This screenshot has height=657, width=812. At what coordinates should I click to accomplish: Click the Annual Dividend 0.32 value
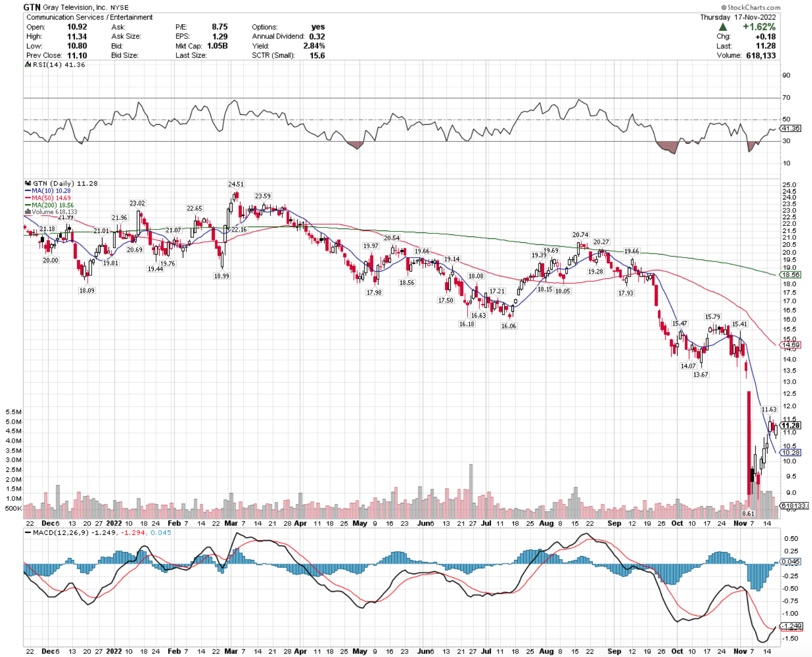coord(317,36)
